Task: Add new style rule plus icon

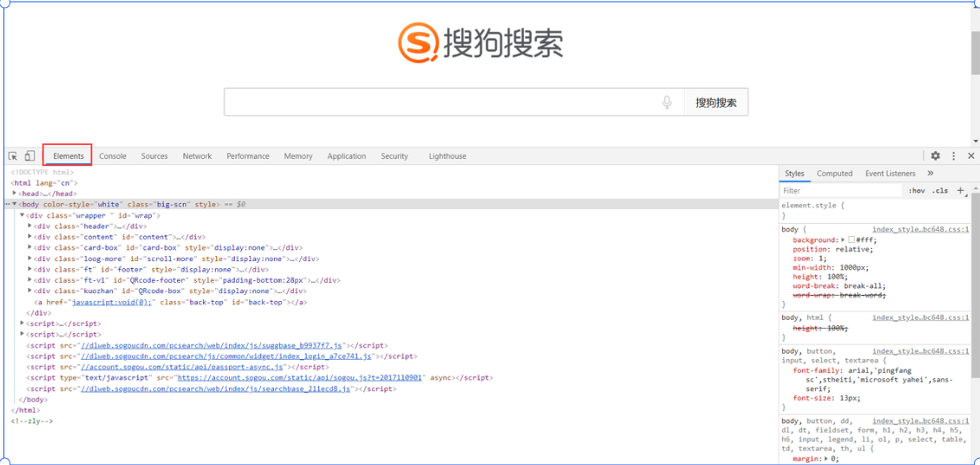Action: click(961, 191)
